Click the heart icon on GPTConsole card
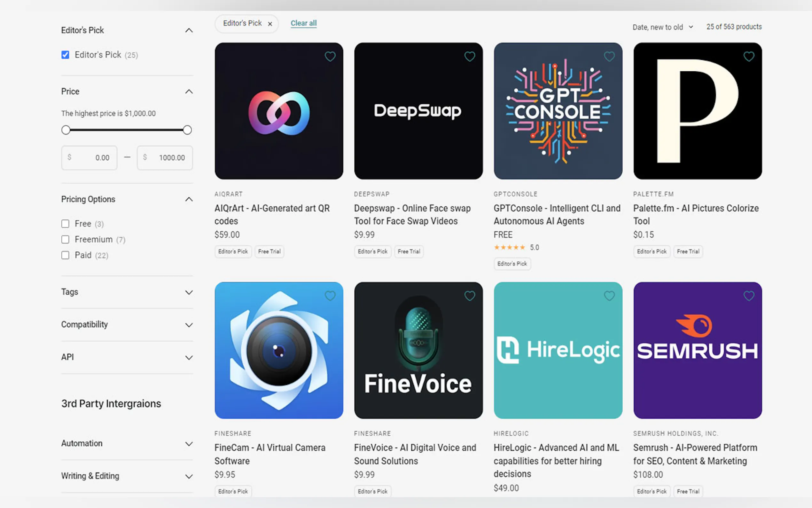Image resolution: width=812 pixels, height=508 pixels. [x=609, y=56]
